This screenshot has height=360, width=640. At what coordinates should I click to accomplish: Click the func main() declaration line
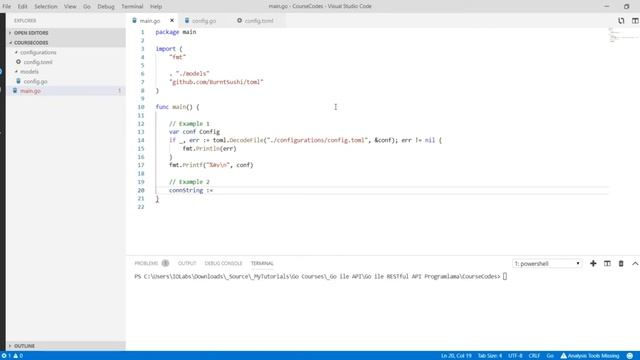[177, 107]
